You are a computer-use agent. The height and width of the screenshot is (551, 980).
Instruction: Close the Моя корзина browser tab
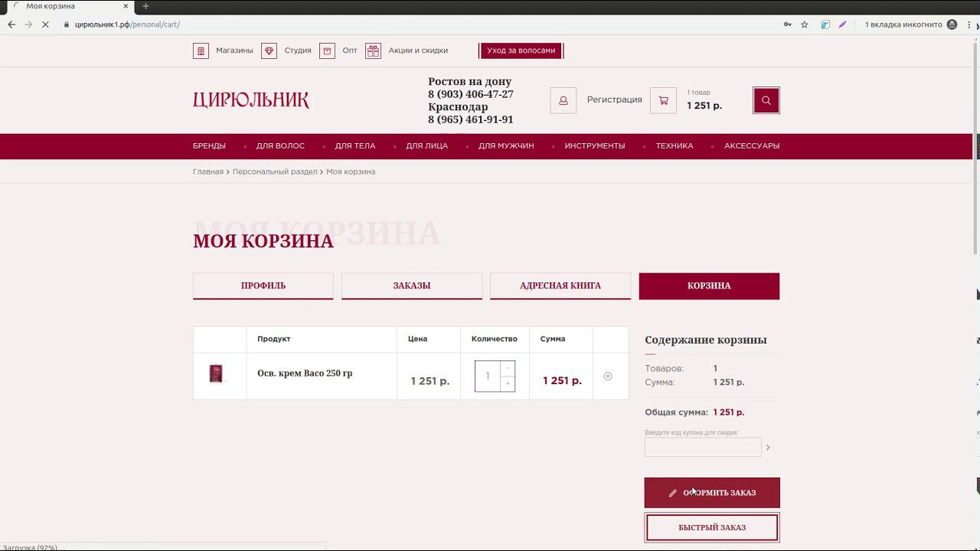click(126, 6)
